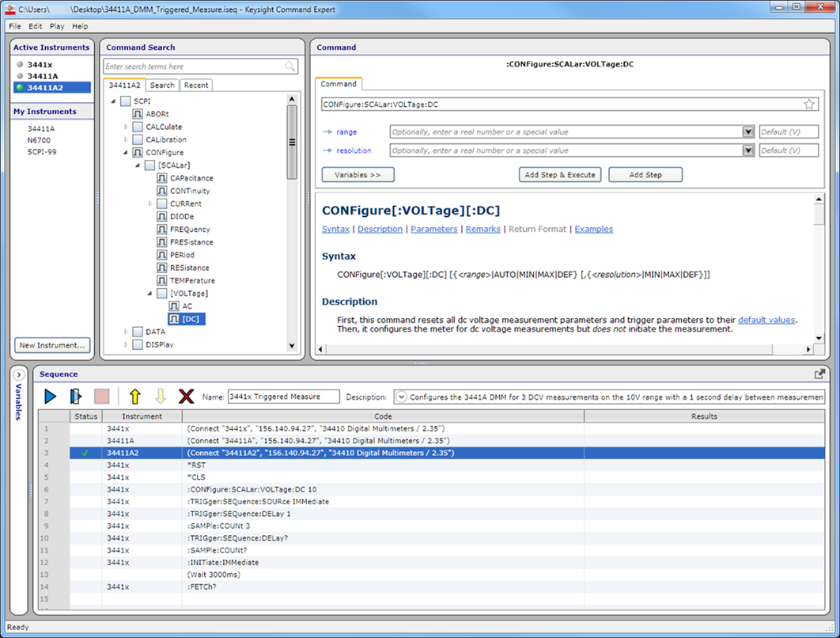Open the File menu
Viewport: 840px width, 638px height.
click(x=15, y=26)
